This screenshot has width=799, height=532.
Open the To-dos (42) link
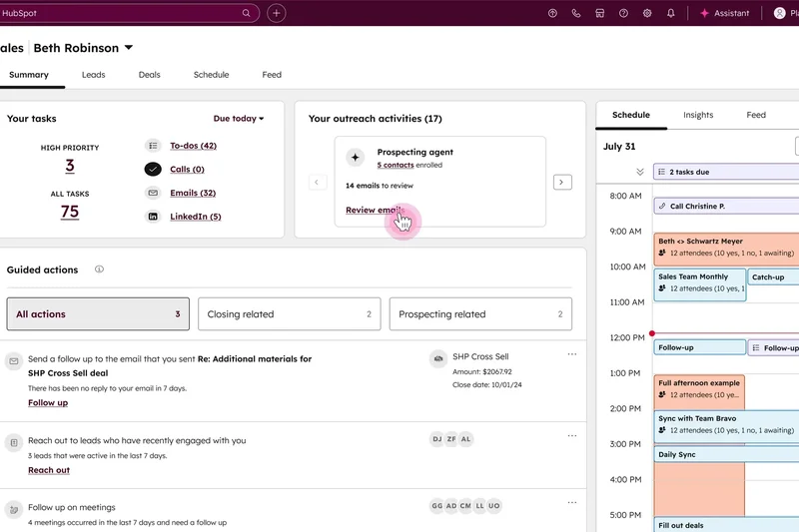click(x=193, y=146)
